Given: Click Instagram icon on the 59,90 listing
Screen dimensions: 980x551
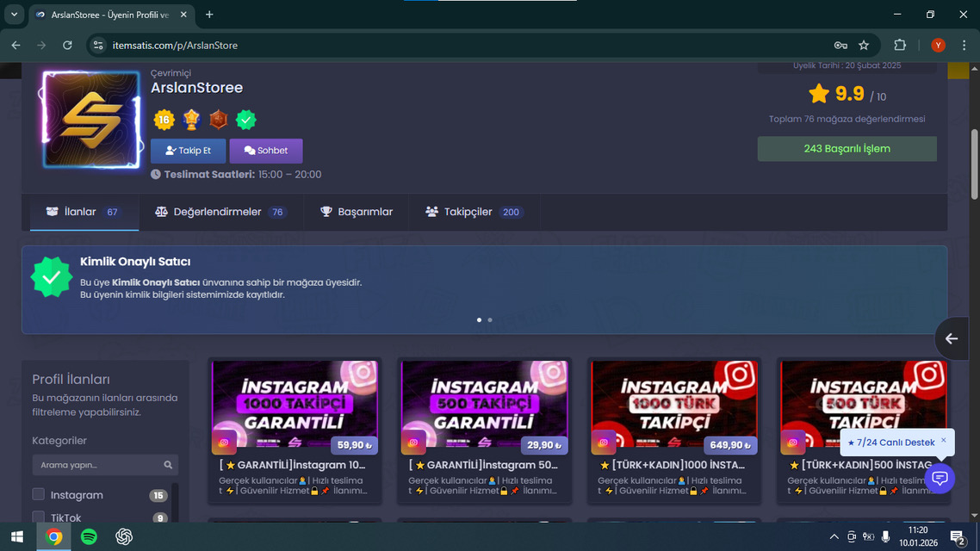Looking at the screenshot, I should point(224,443).
